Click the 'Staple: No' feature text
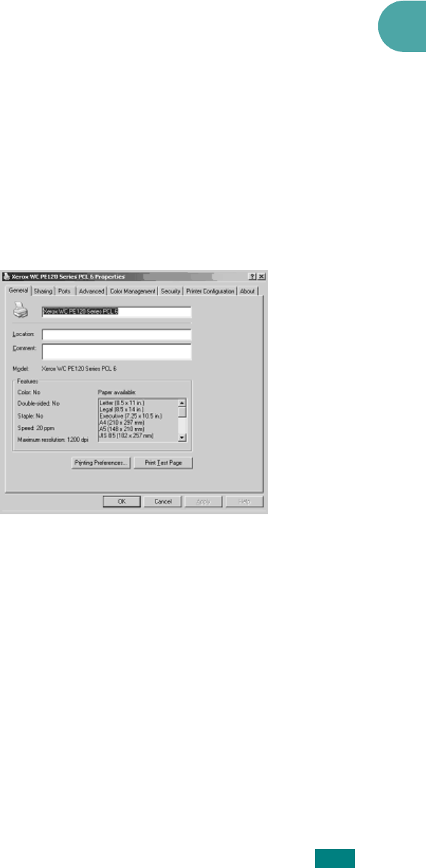Viewport: 426px width, 868px height. click(x=30, y=416)
